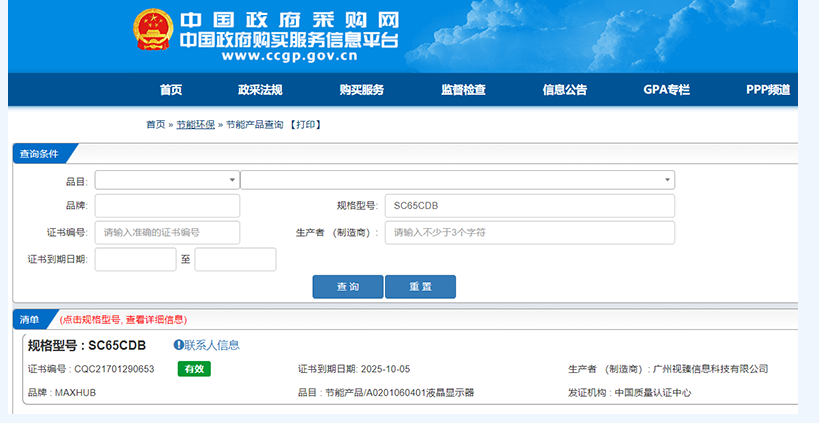Click the 【打印】 print link
The height and width of the screenshot is (423, 819).
305,125
